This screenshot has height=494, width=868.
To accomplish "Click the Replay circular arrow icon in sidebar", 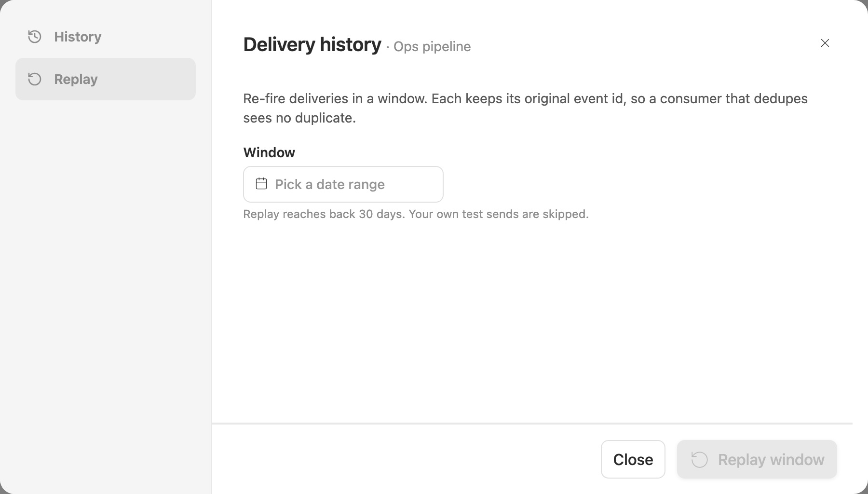I will pyautogui.click(x=35, y=79).
